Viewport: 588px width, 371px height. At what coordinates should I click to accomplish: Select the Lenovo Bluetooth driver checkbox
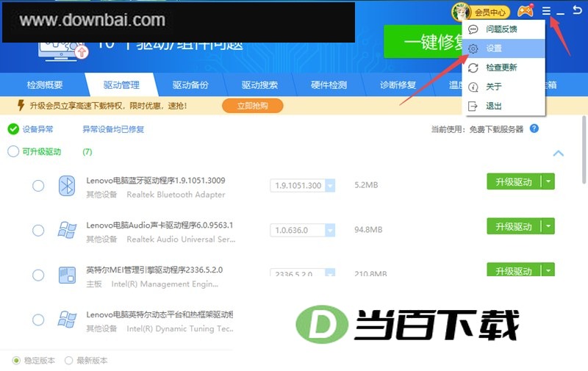pos(38,185)
